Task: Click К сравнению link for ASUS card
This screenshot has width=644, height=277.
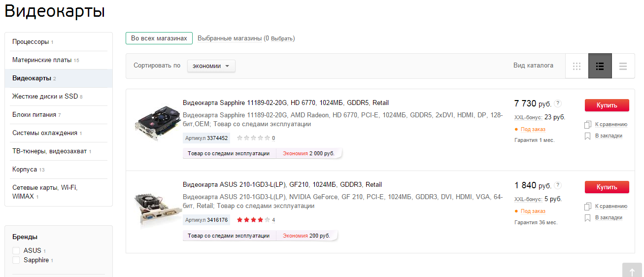Action: (x=611, y=207)
